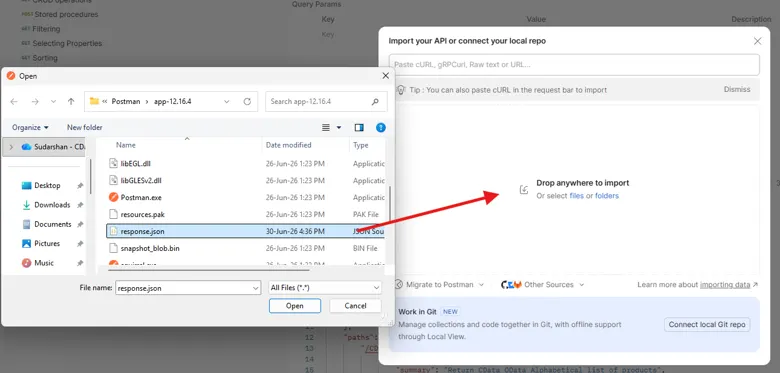The width and height of the screenshot is (780, 373).
Task: Click the tip lightbulb icon
Action: (400, 90)
